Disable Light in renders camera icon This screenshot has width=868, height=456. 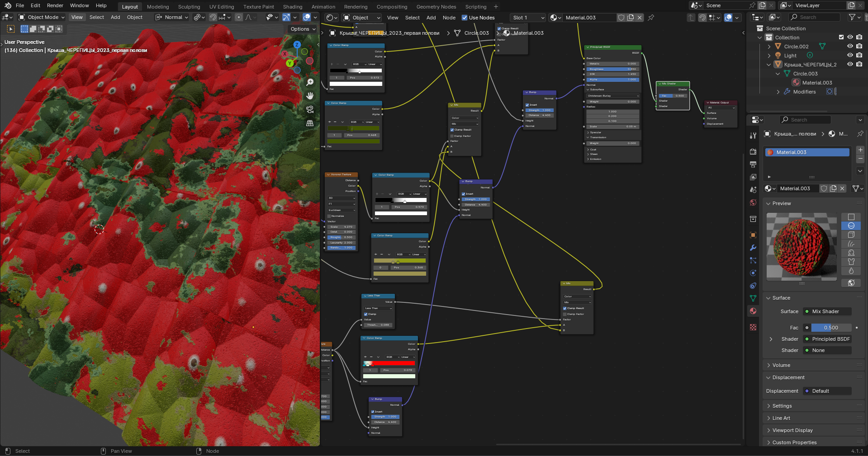point(859,55)
